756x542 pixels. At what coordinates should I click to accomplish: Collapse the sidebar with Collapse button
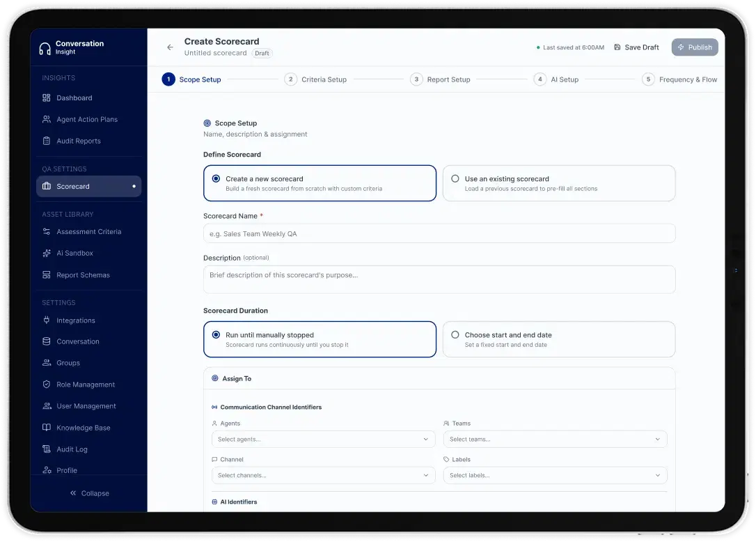click(x=89, y=493)
